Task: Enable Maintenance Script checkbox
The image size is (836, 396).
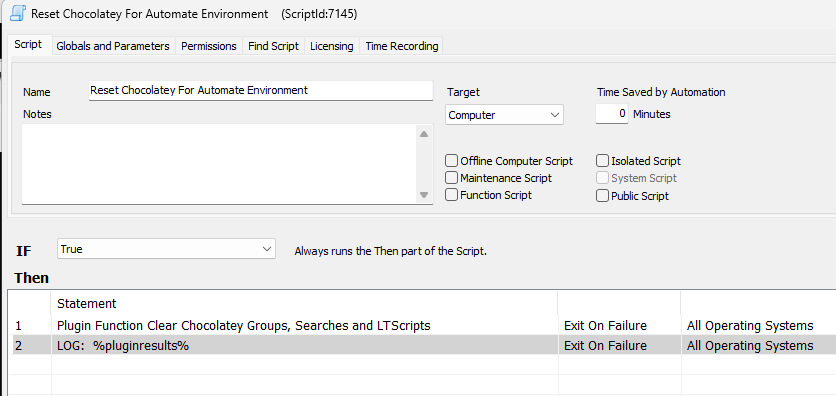Action: point(452,178)
